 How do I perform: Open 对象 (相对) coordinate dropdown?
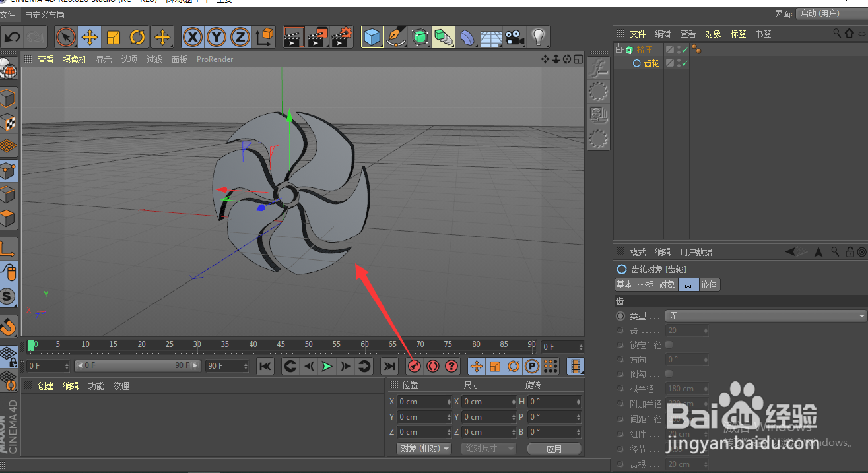pyautogui.click(x=424, y=449)
